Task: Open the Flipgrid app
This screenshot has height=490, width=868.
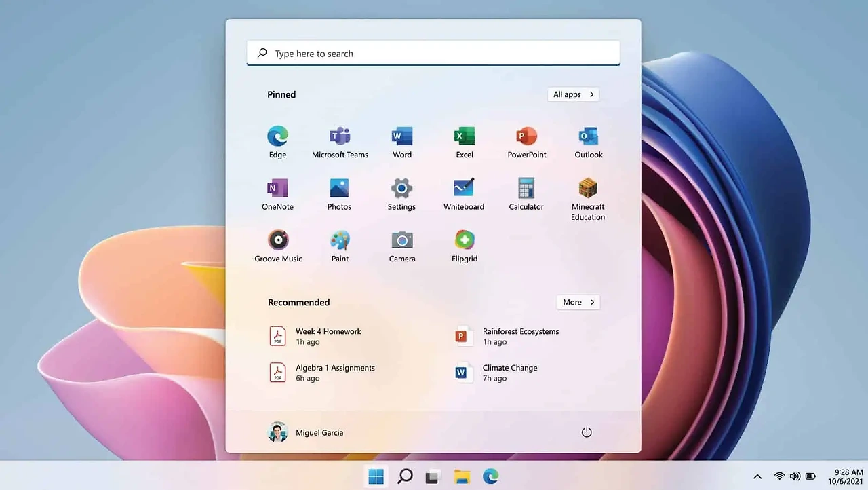Action: pos(465,246)
